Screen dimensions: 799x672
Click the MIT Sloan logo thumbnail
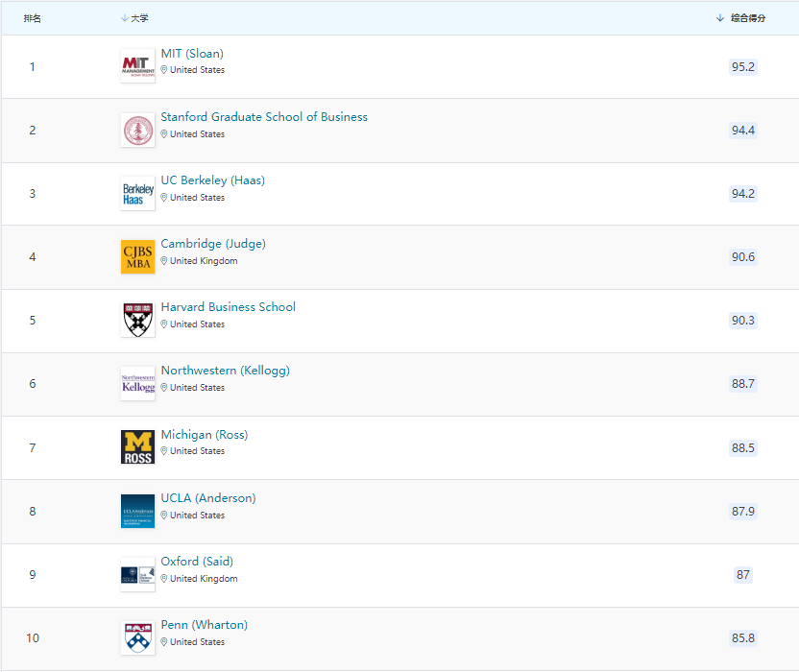(137, 65)
